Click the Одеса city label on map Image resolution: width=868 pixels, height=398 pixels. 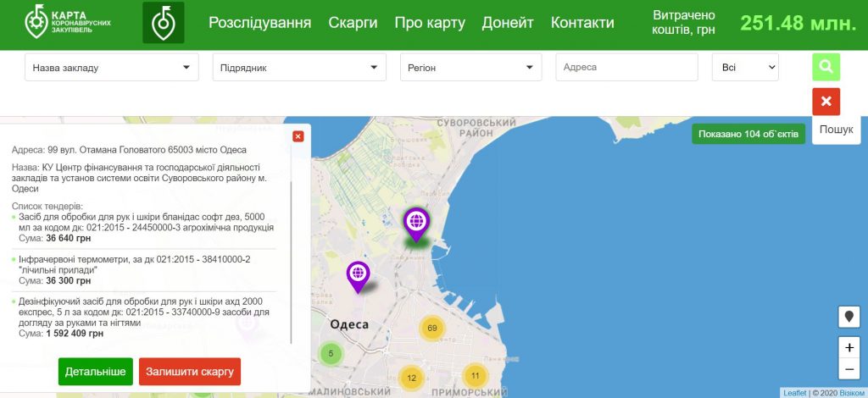349,324
